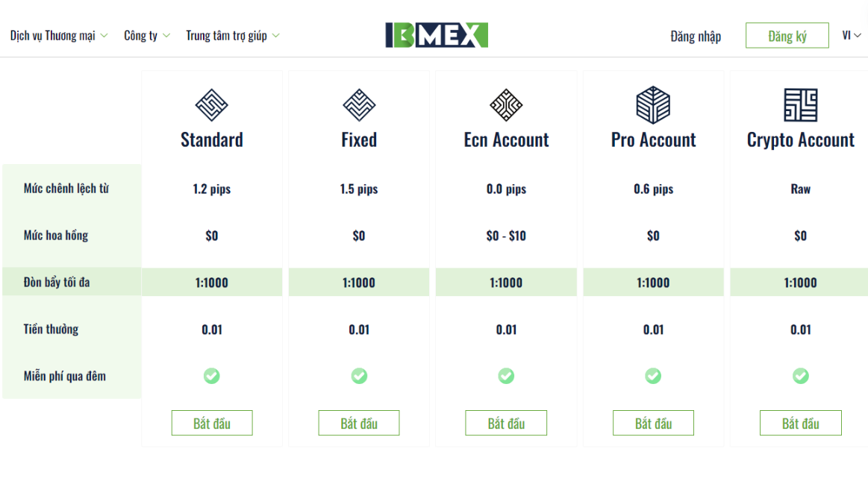Viewport: 868px width, 478px height.
Task: Select the Fixed account emblem icon
Action: point(359,103)
